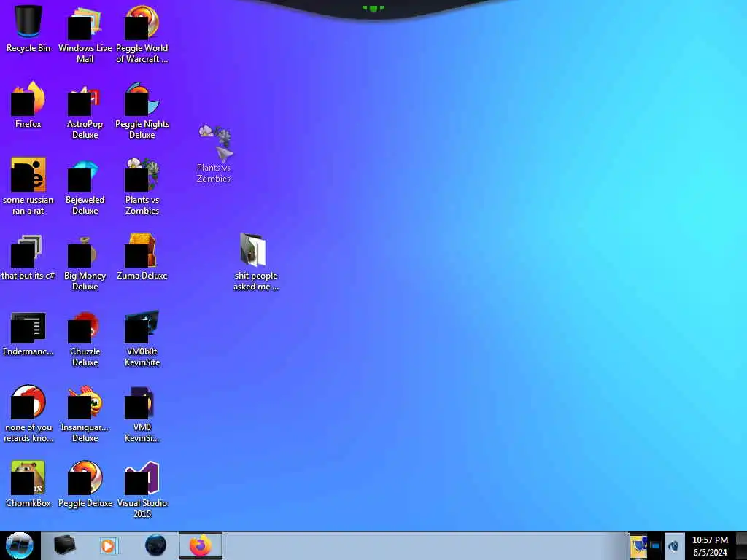Switch to Firefox taskbar button

201,545
